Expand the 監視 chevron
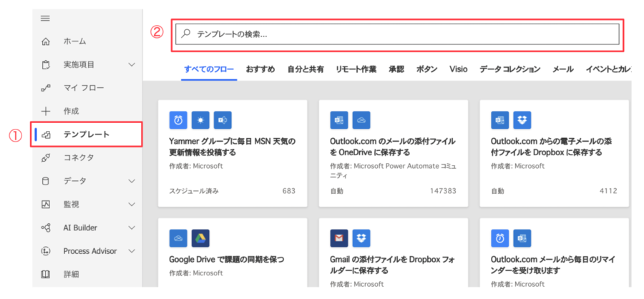 point(132,204)
